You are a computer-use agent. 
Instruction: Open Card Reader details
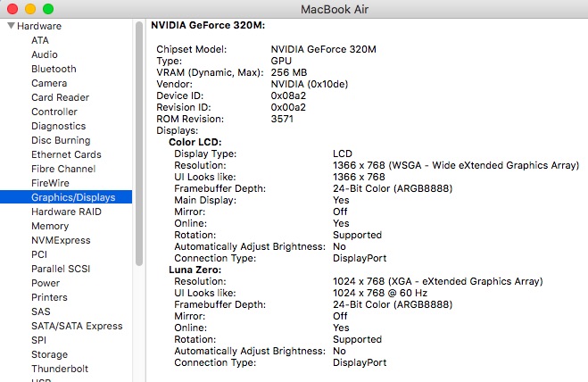tap(60, 97)
